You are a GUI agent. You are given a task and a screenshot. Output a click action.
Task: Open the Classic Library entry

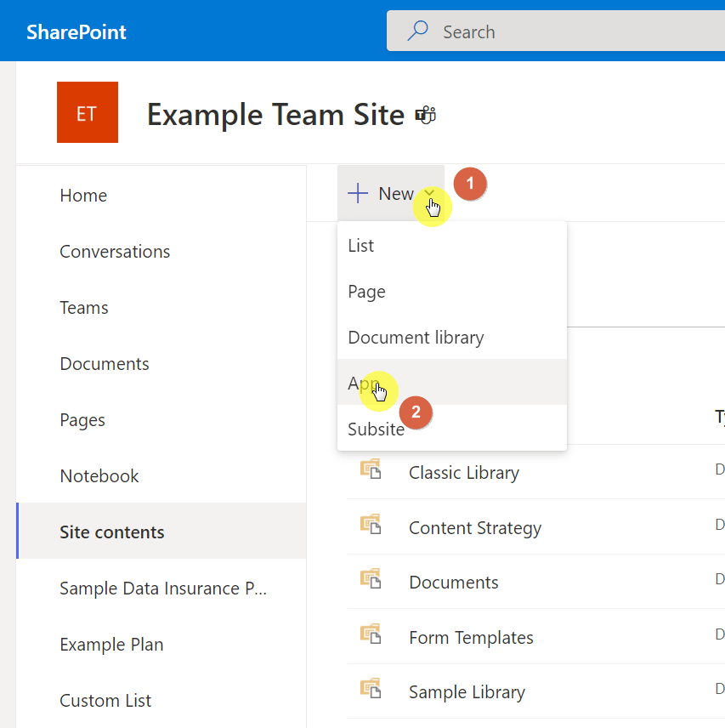pyautogui.click(x=464, y=473)
